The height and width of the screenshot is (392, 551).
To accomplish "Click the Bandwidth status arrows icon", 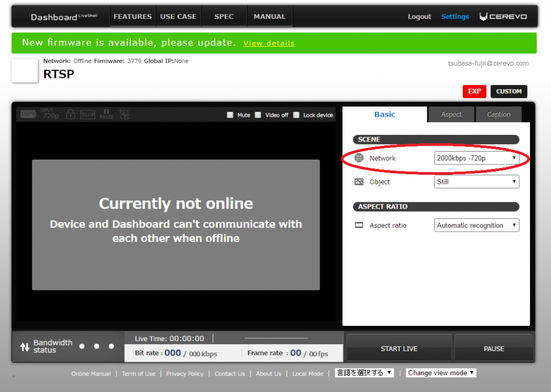I will (x=25, y=347).
